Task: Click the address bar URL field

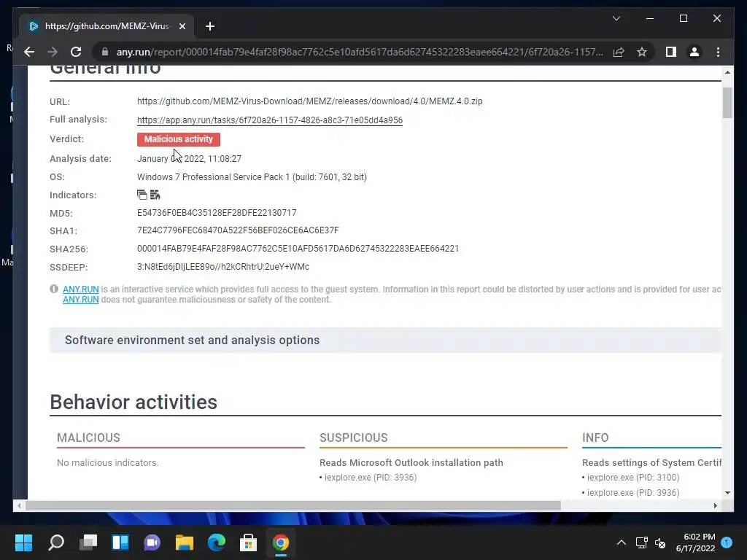Action: coord(360,52)
